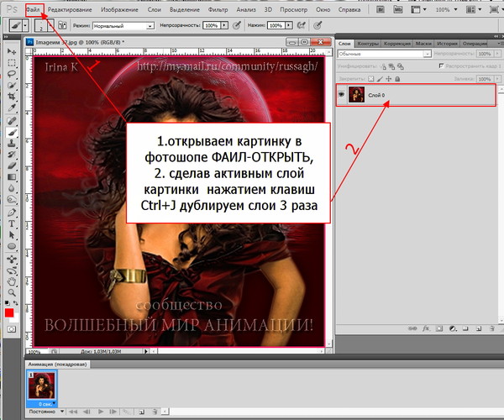Screen dimensions: 504x420
Task: Select the Healing Brush tool
Action: point(12,121)
